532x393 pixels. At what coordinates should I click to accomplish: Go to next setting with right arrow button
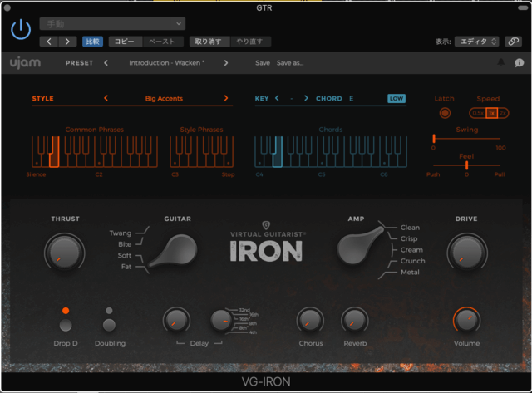(67, 42)
